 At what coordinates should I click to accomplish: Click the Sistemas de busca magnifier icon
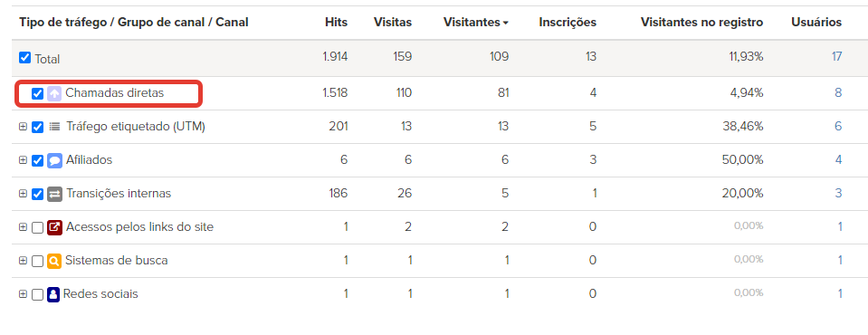53,261
